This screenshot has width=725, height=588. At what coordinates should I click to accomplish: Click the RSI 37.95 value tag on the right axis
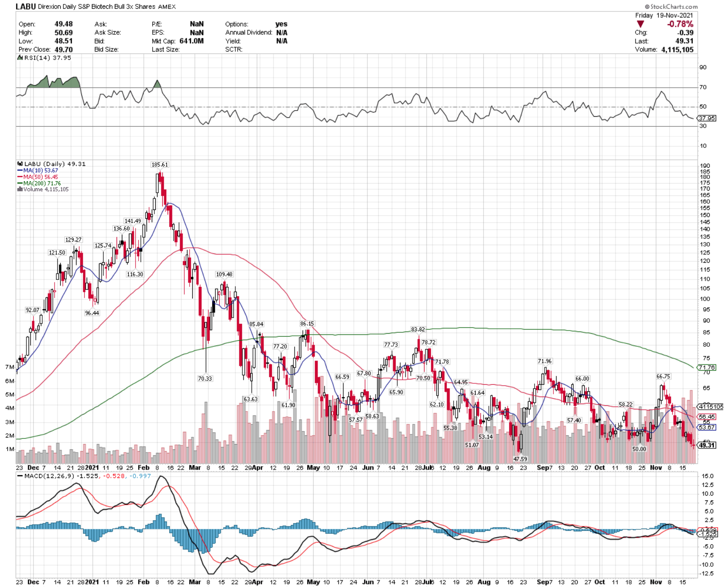[x=707, y=118]
